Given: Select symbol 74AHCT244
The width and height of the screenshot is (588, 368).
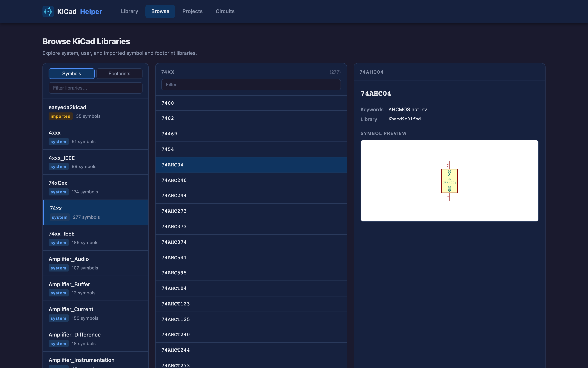Looking at the screenshot, I should 251,350.
